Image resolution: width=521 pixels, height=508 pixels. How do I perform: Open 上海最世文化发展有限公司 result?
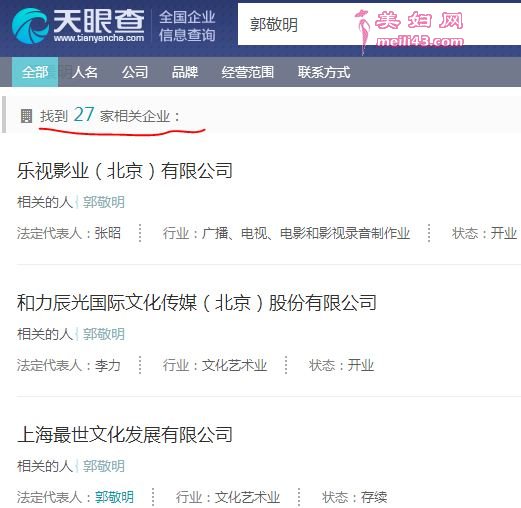(x=125, y=435)
